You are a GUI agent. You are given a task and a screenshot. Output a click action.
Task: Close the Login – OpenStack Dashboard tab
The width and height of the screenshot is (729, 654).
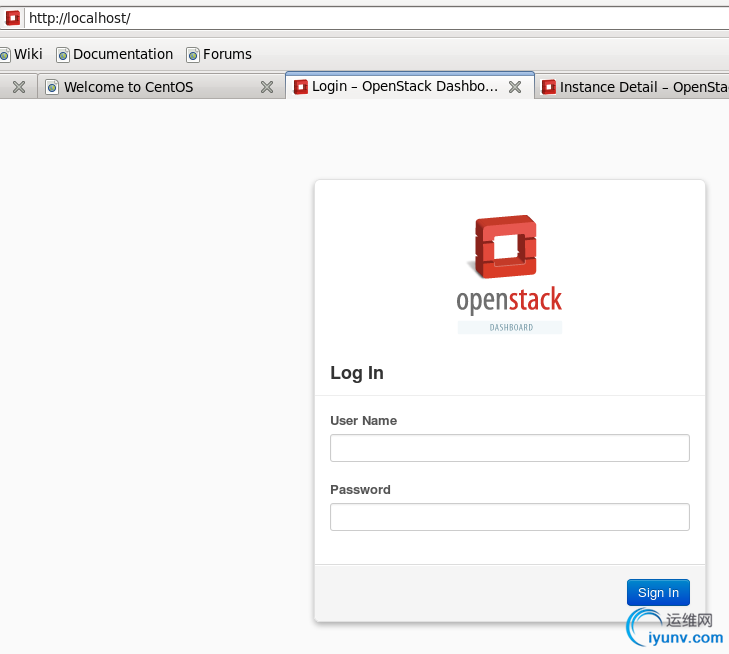pos(515,87)
